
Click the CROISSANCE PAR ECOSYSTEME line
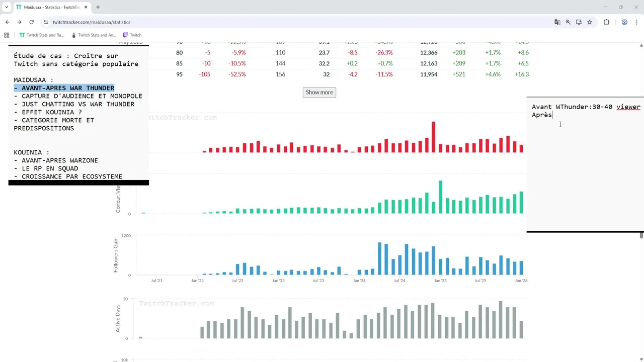68,176
